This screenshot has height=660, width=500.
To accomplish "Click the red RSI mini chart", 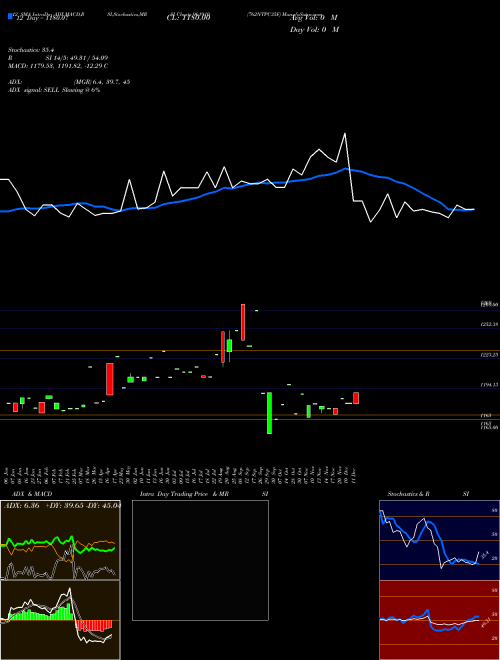I will (x=439, y=620).
